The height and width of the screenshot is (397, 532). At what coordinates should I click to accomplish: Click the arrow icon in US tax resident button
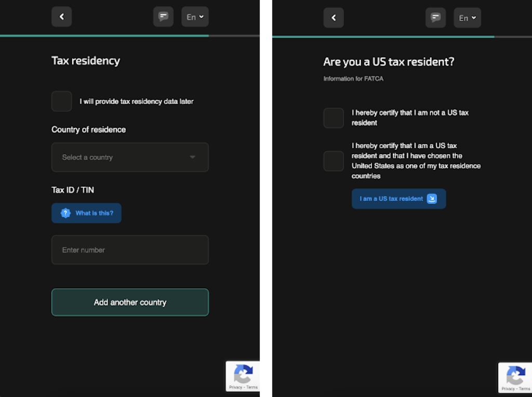coord(432,198)
